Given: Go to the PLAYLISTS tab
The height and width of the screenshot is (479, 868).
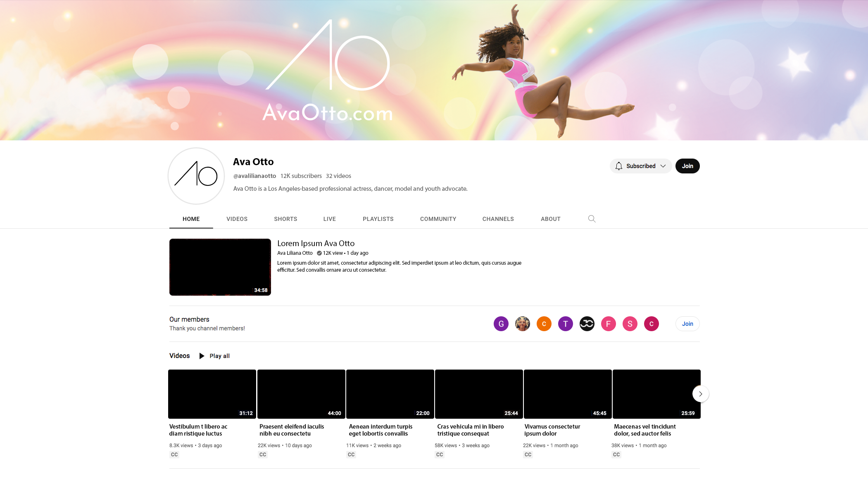Looking at the screenshot, I should 378,219.
